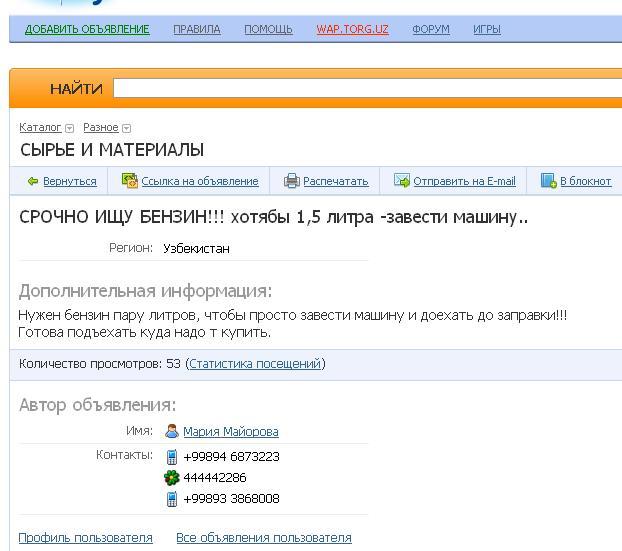Click the phone icon beside +99893 3868008
The image size is (622, 551).
pos(172,499)
